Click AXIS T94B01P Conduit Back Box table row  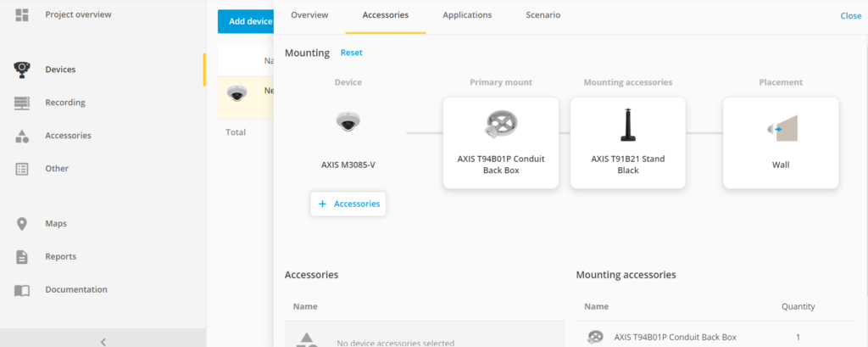[716, 337]
